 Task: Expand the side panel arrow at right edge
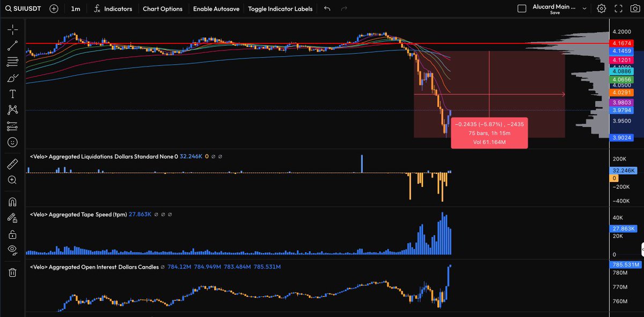coord(642,249)
